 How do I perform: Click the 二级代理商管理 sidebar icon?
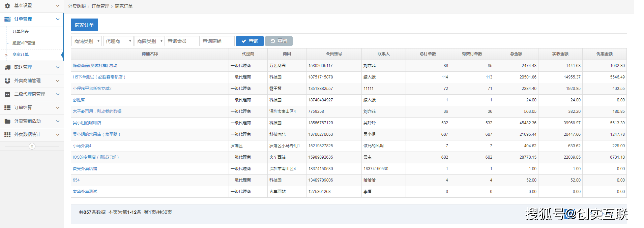7,94
